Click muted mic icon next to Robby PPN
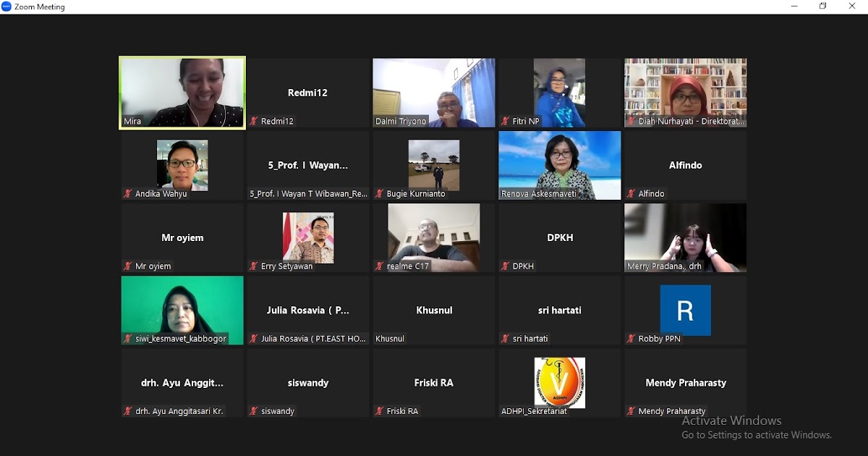Screen dimensions: 868x456 [631, 339]
